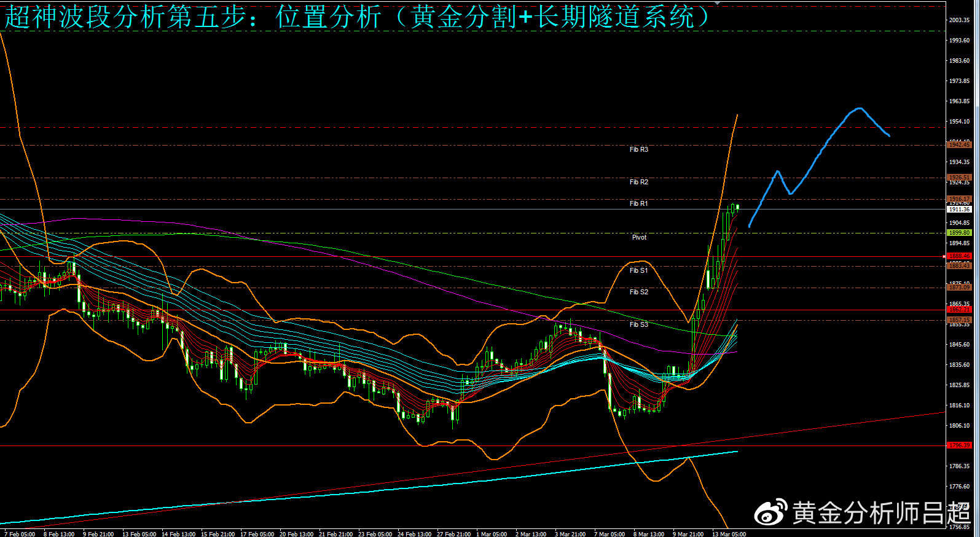Select the Pivot level label
This screenshot has width=980, height=537.
pyautogui.click(x=639, y=237)
